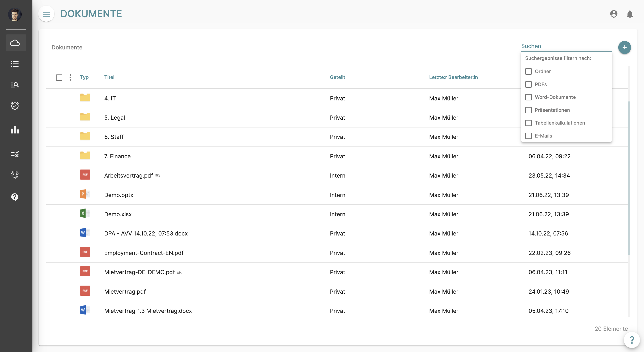
Task: Click the Word icon for DPA - AVV docx
Action: click(x=85, y=233)
